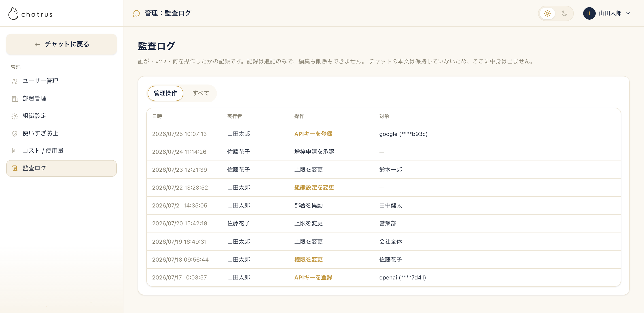The width and height of the screenshot is (644, 313).
Task: Click APIキーを登録 in the google row
Action: [x=313, y=134]
